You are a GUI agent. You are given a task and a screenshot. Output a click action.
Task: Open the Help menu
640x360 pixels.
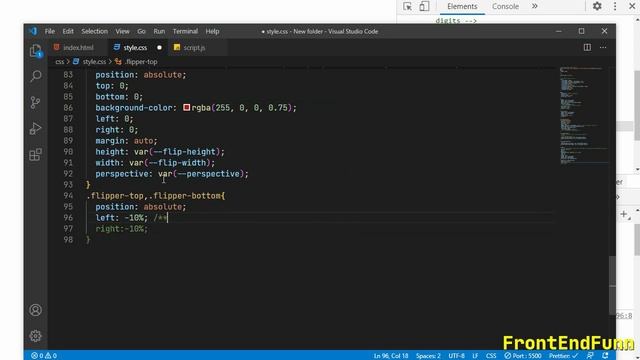[x=212, y=31]
